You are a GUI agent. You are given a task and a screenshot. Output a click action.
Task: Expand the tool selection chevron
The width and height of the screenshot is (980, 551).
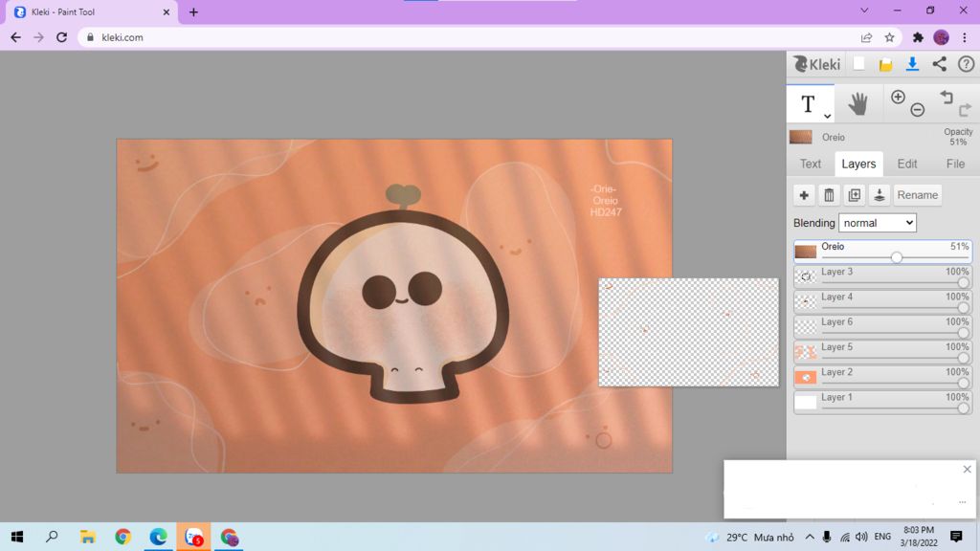pyautogui.click(x=827, y=116)
